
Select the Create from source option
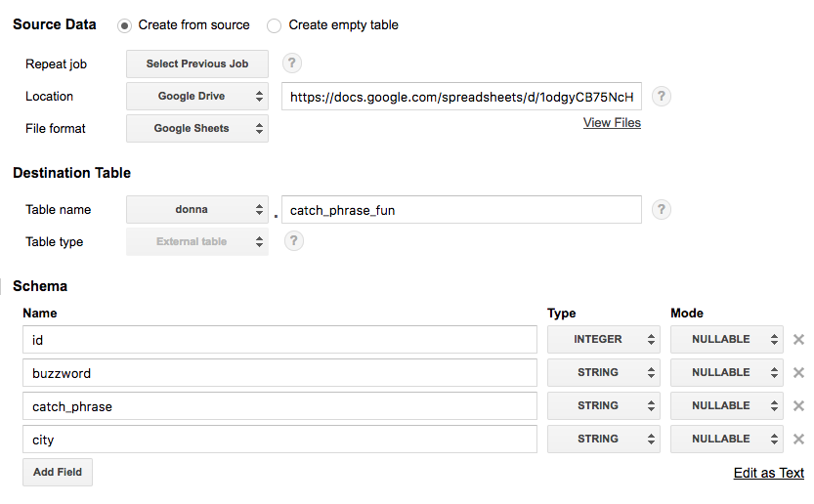tap(125, 25)
